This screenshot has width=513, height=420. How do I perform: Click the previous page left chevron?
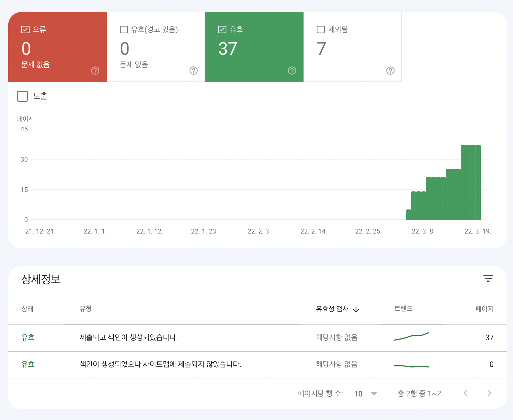[465, 393]
